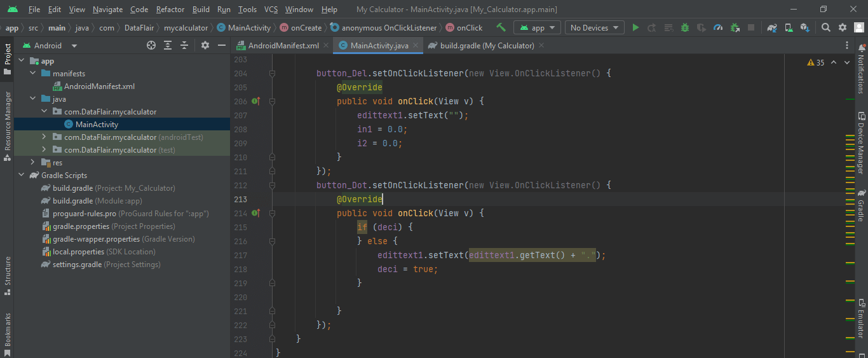The height and width of the screenshot is (358, 868).
Task: Open the Refactor menu
Action: (x=170, y=10)
